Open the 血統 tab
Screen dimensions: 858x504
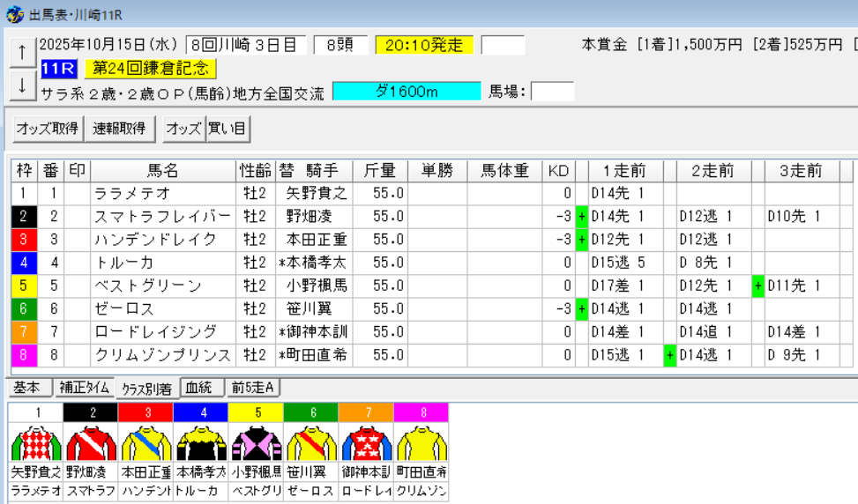click(202, 388)
